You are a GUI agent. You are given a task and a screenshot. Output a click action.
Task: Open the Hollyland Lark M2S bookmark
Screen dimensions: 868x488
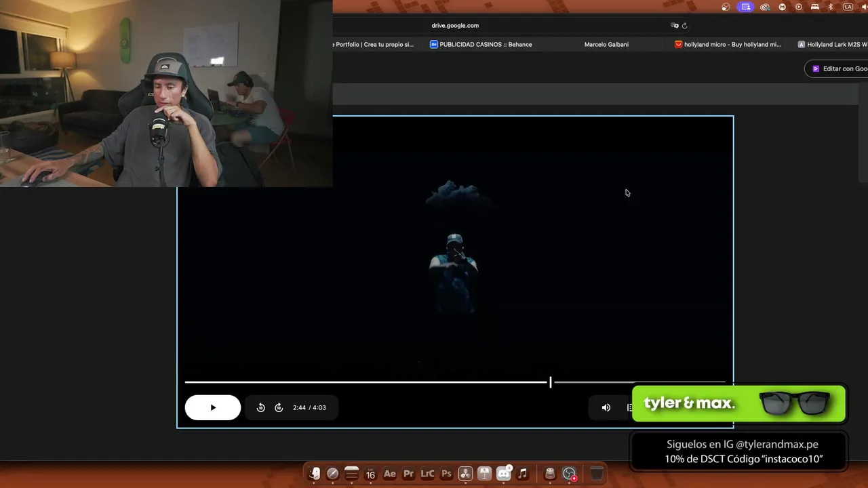click(833, 45)
